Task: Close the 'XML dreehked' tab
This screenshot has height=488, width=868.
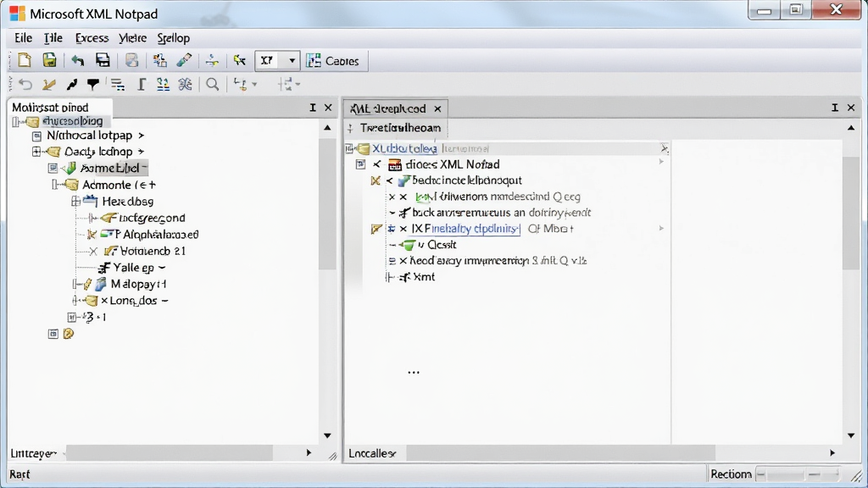Action: (x=438, y=108)
